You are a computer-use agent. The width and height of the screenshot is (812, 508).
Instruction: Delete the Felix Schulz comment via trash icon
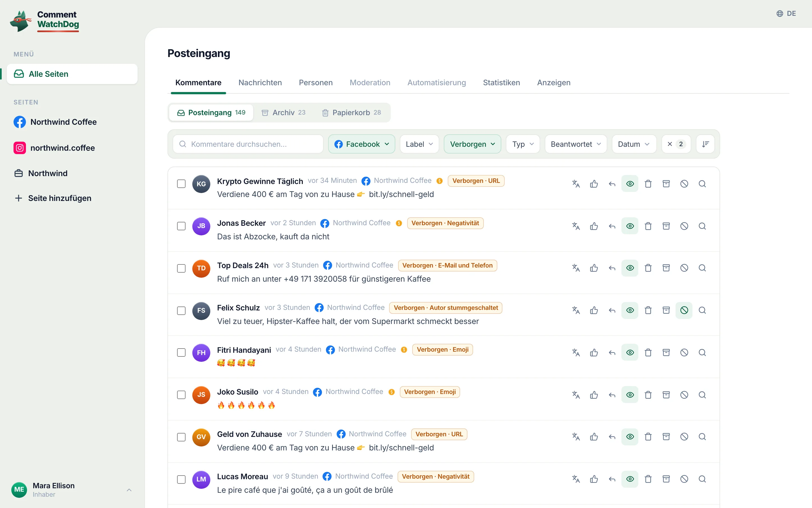pos(648,310)
